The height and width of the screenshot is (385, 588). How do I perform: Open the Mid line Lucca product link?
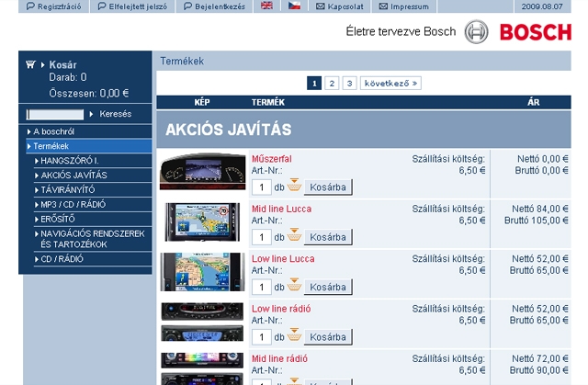[282, 209]
